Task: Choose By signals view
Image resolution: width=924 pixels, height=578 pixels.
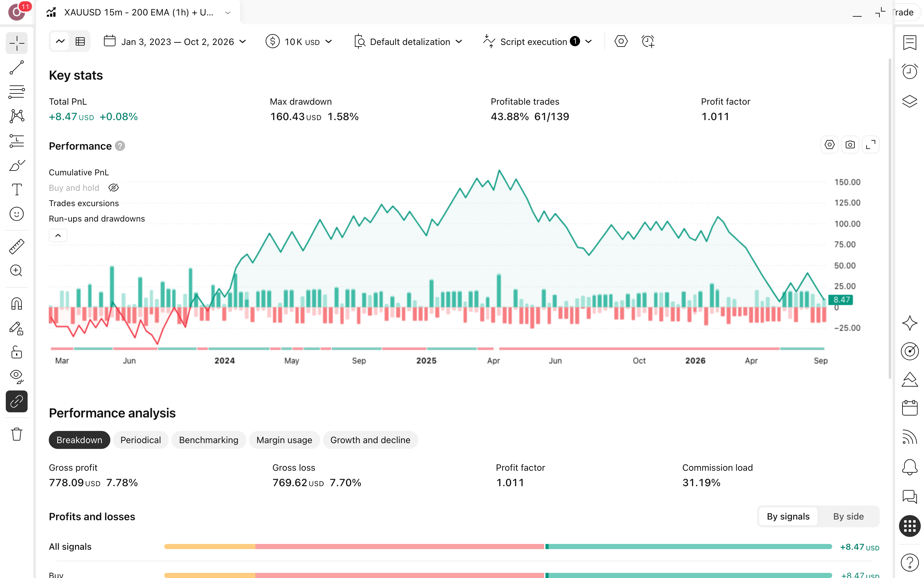Action: (788, 516)
